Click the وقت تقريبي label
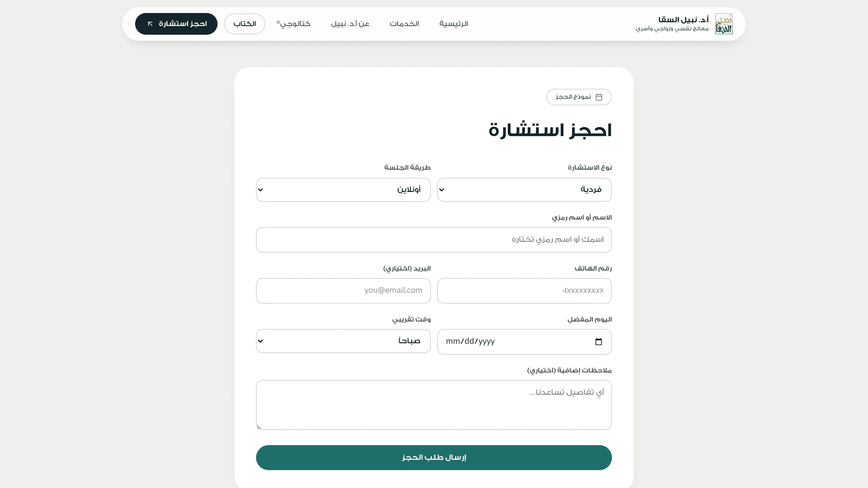Screen dimensions: 868x488 (x=411, y=319)
